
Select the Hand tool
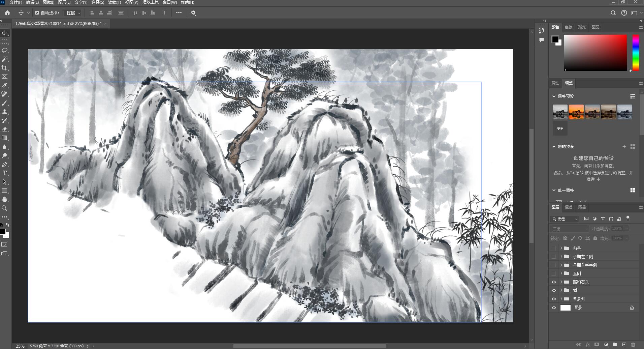click(x=5, y=199)
